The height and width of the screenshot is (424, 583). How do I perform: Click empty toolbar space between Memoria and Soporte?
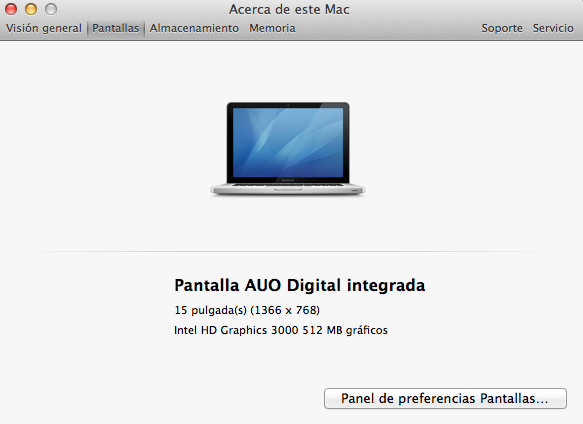[389, 28]
